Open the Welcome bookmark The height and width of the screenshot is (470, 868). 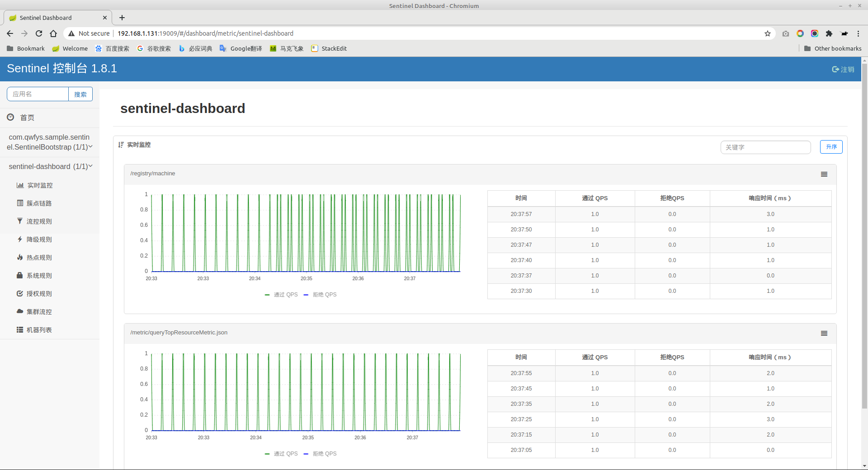70,48
